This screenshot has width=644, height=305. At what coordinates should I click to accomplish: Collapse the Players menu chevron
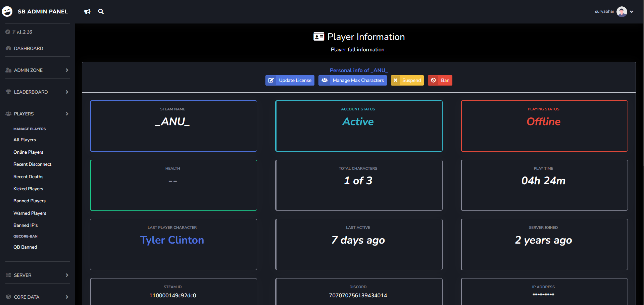click(x=67, y=114)
